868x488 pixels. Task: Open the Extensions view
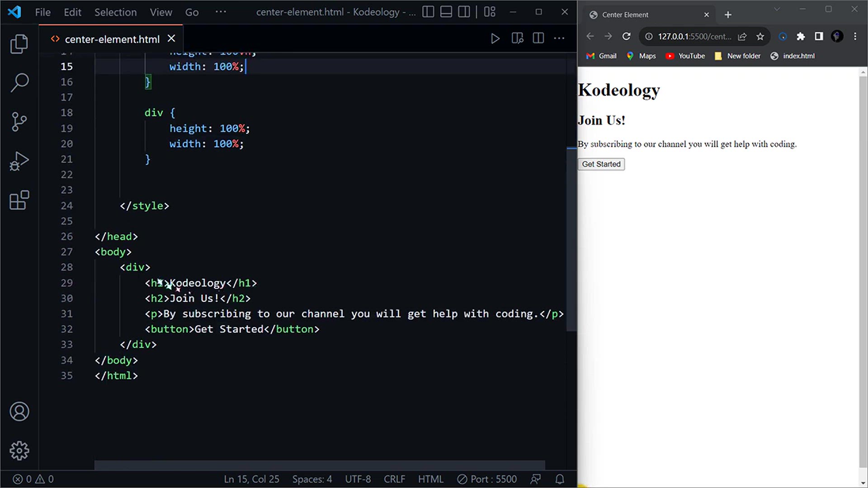(x=19, y=200)
